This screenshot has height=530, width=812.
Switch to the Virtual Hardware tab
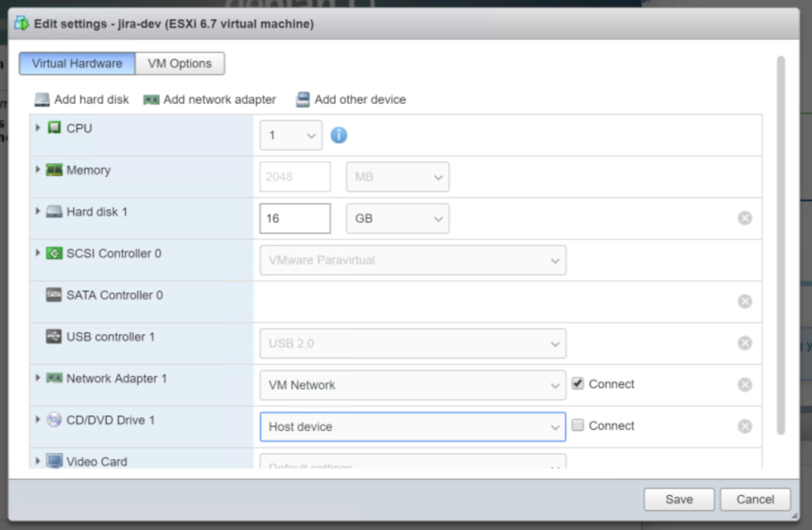click(77, 63)
